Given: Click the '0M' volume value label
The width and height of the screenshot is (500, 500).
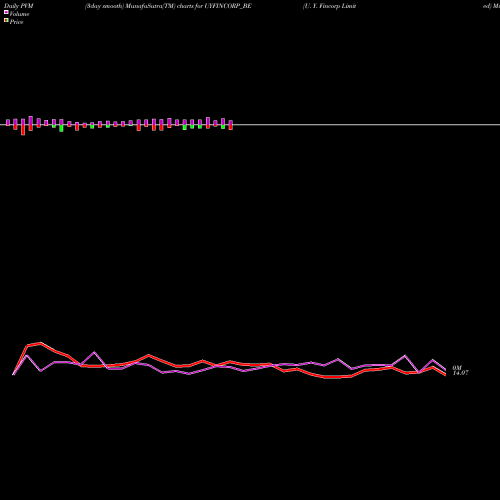Looking at the screenshot, I should click(457, 368).
